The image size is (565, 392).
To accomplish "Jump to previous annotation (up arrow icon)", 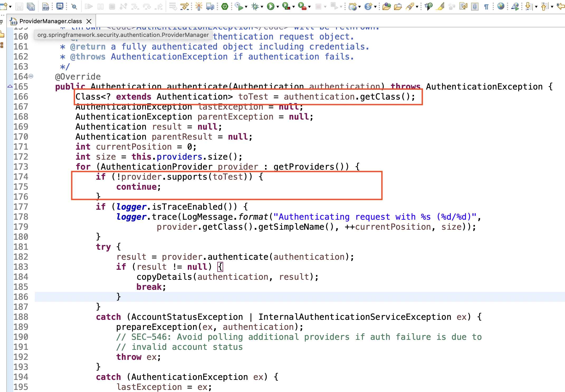I will (x=544, y=7).
